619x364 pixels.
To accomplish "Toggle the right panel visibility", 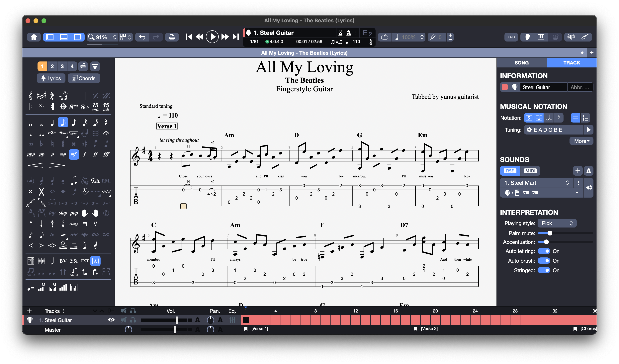I will click(78, 37).
